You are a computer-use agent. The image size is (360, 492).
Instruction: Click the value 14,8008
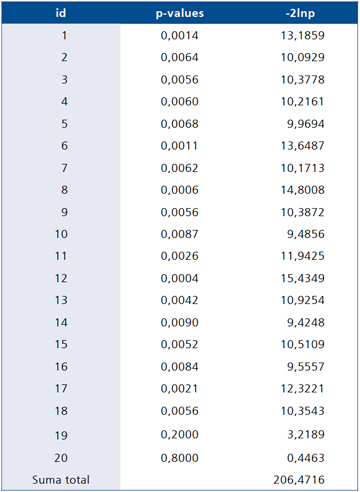302,190
